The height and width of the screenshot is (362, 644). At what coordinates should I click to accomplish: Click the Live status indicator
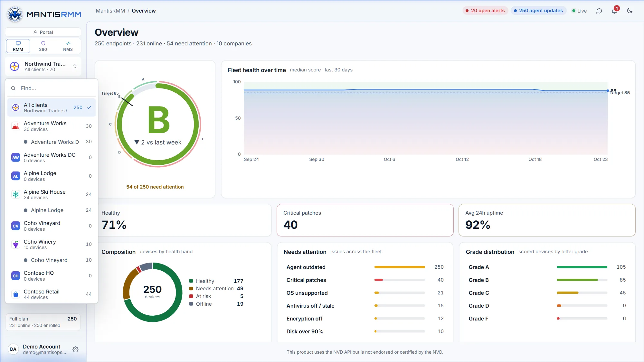pos(579,11)
